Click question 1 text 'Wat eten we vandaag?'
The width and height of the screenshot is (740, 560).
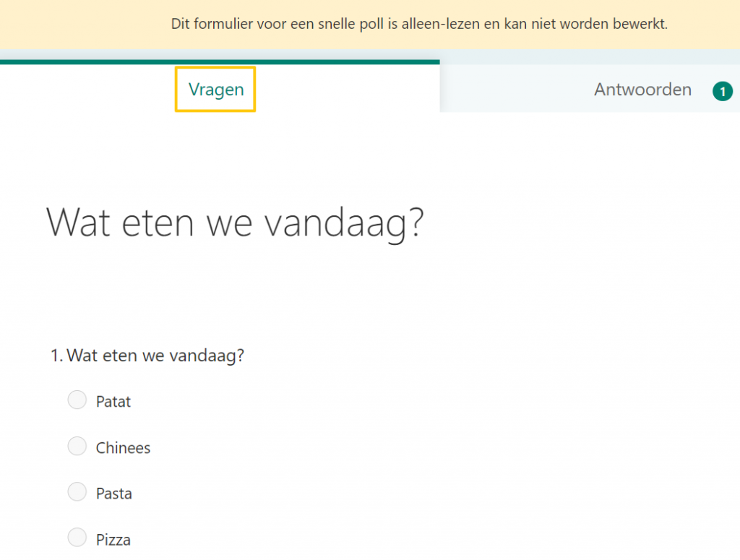[x=155, y=356]
